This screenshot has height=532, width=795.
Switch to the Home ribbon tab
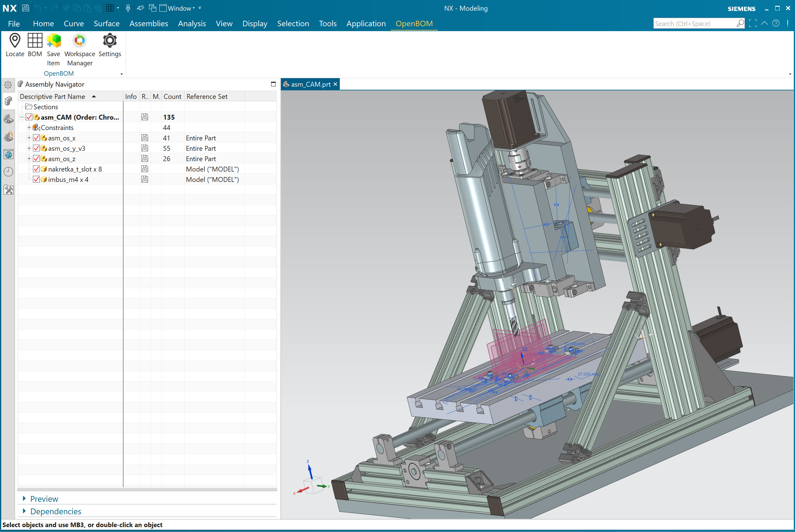43,24
